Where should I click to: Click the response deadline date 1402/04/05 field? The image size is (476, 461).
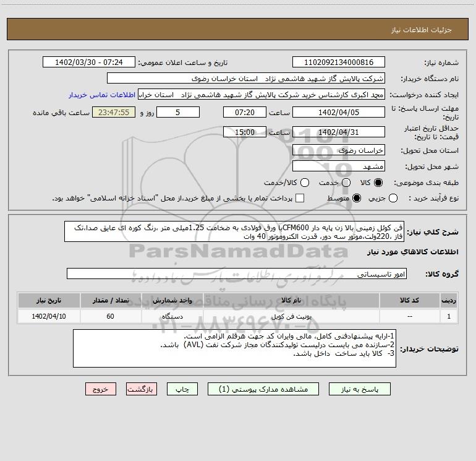[338, 112]
